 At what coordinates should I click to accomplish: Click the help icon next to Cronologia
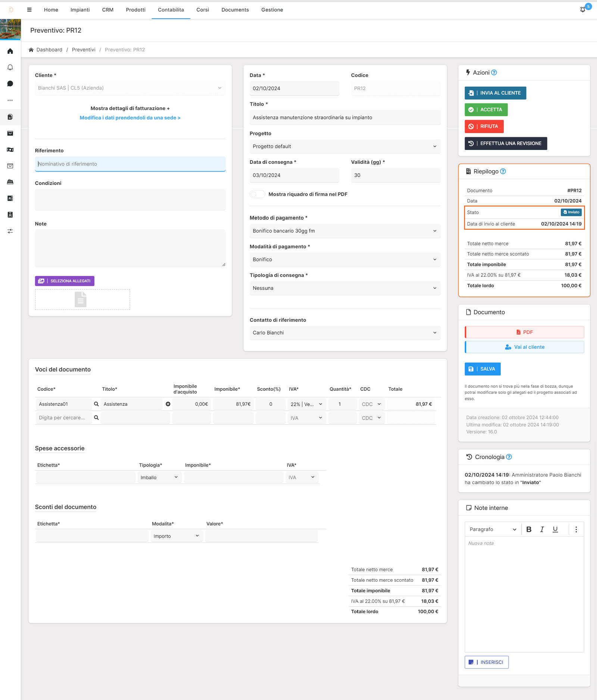[x=509, y=457]
